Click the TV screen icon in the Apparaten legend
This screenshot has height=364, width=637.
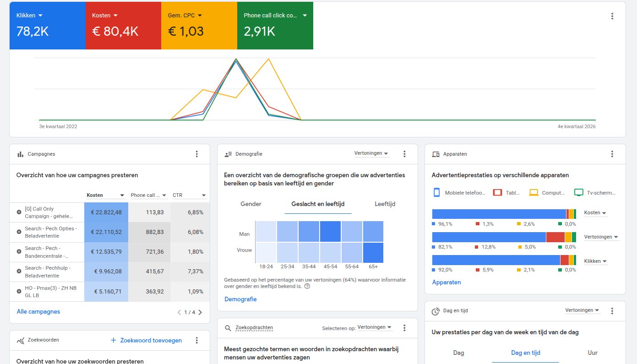579,193
